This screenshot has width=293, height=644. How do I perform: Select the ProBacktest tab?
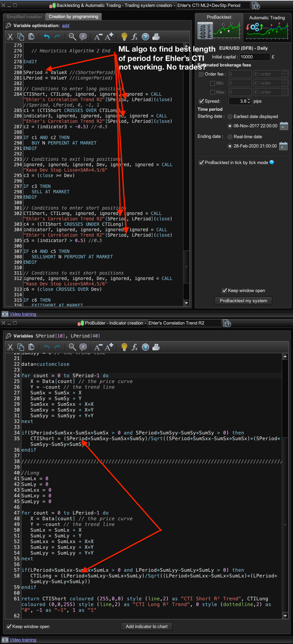(x=219, y=27)
